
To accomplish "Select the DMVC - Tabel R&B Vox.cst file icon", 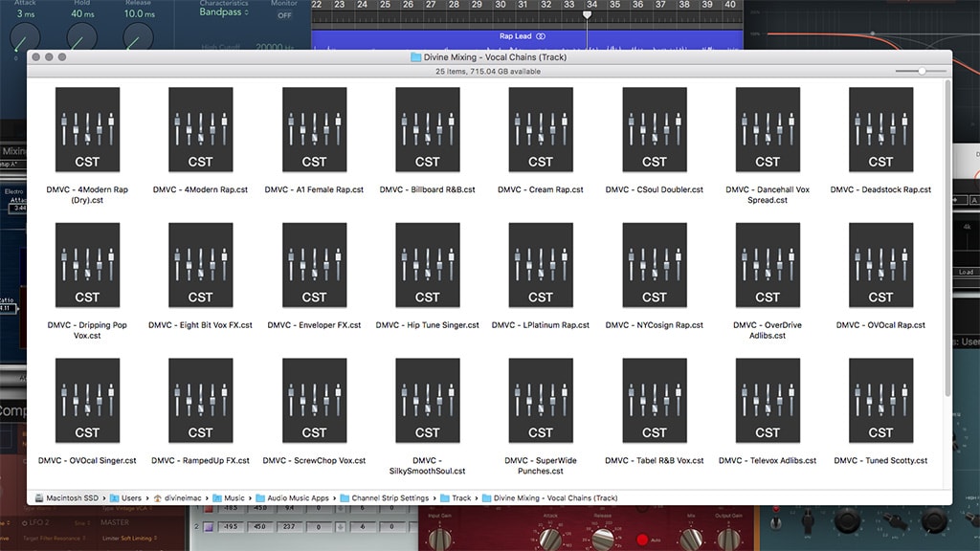I will click(x=655, y=401).
